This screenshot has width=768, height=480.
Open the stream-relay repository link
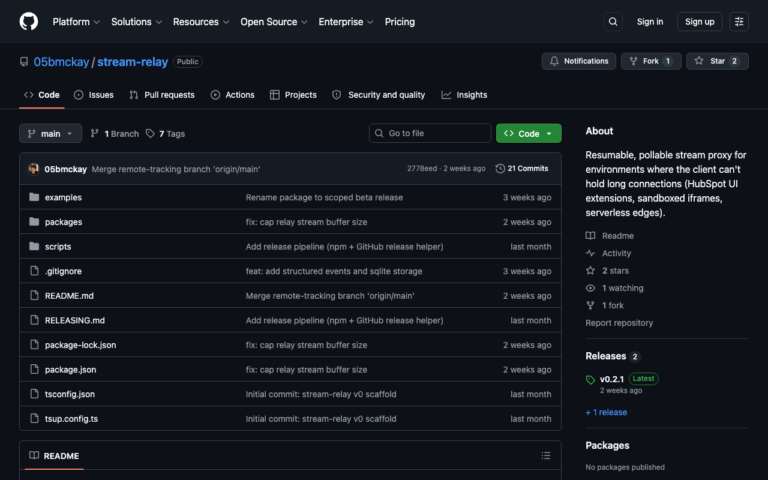pyautogui.click(x=132, y=62)
